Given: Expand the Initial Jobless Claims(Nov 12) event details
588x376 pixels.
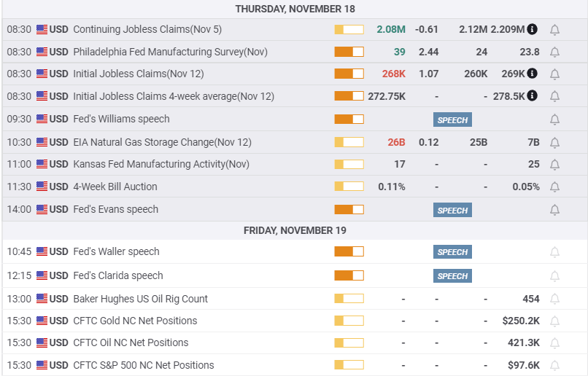Looking at the screenshot, I should [139, 74].
